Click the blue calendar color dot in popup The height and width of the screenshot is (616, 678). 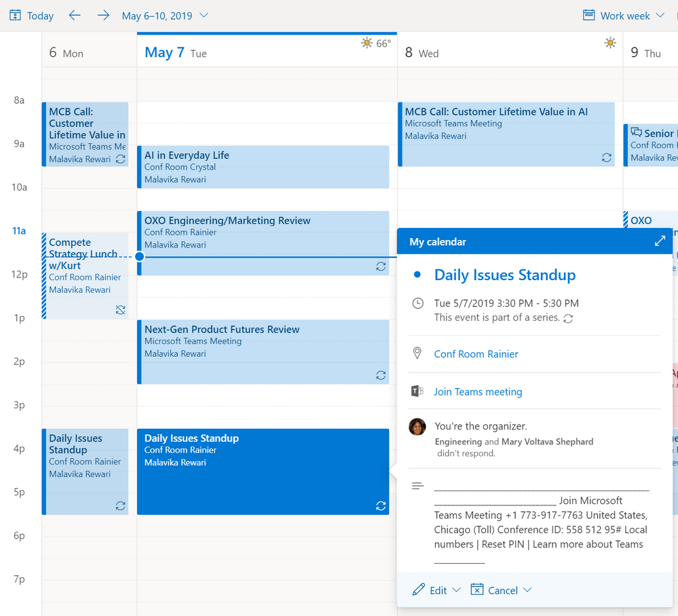(x=417, y=275)
